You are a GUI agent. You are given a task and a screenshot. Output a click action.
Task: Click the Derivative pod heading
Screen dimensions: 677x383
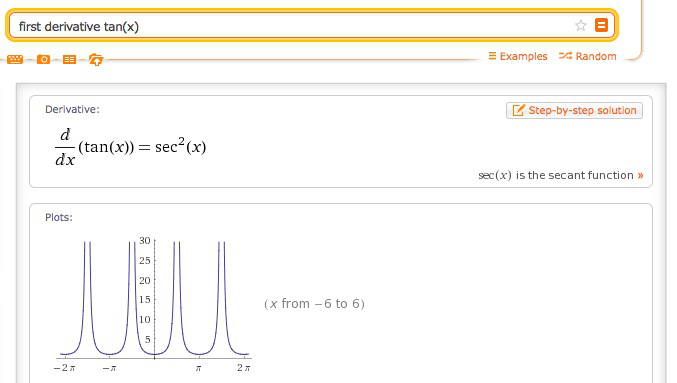click(x=72, y=110)
